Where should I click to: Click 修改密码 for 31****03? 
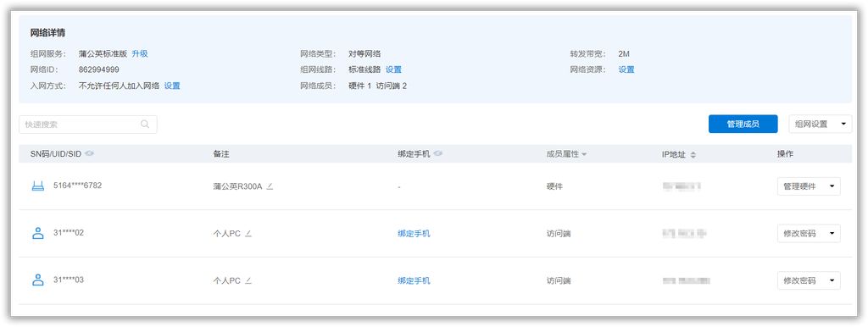click(800, 280)
